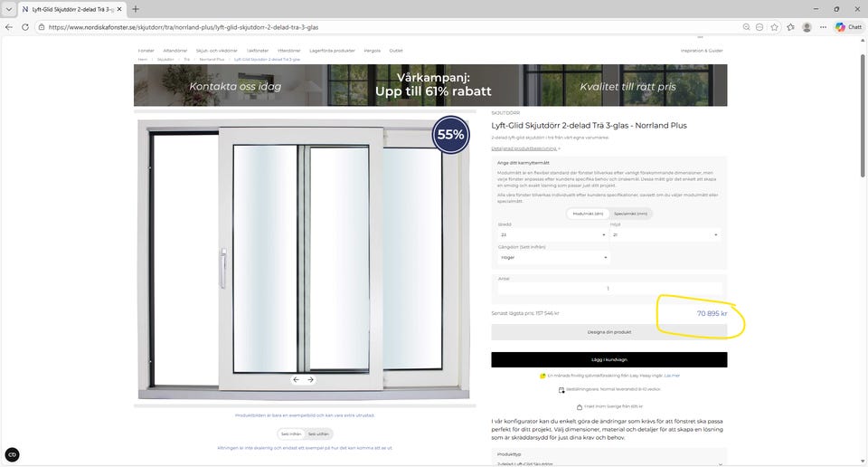Open the Ytterdörrar menu
The width and height of the screenshot is (868, 467).
289,51
